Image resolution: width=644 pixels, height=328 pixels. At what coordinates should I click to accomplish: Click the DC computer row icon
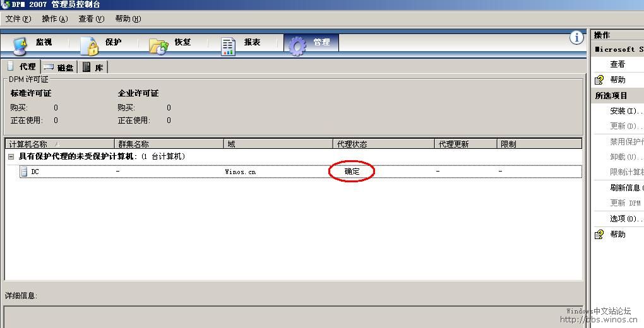[25, 172]
